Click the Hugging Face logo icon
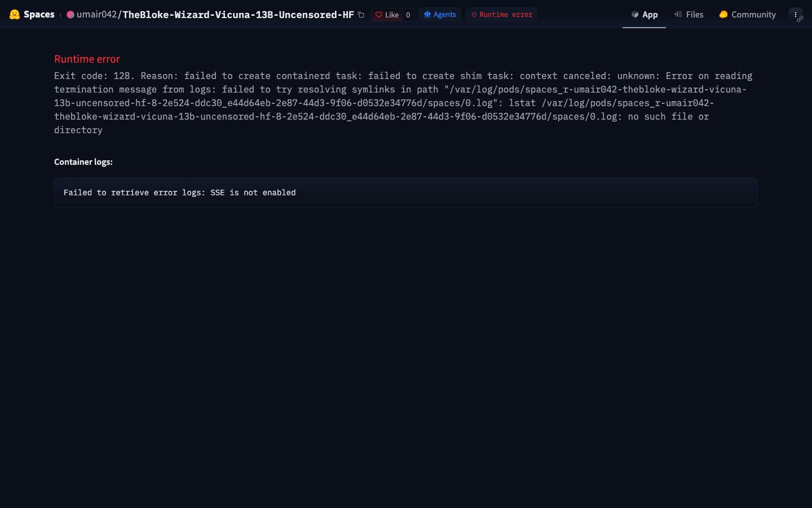Viewport: 812px width, 508px height. (x=15, y=15)
